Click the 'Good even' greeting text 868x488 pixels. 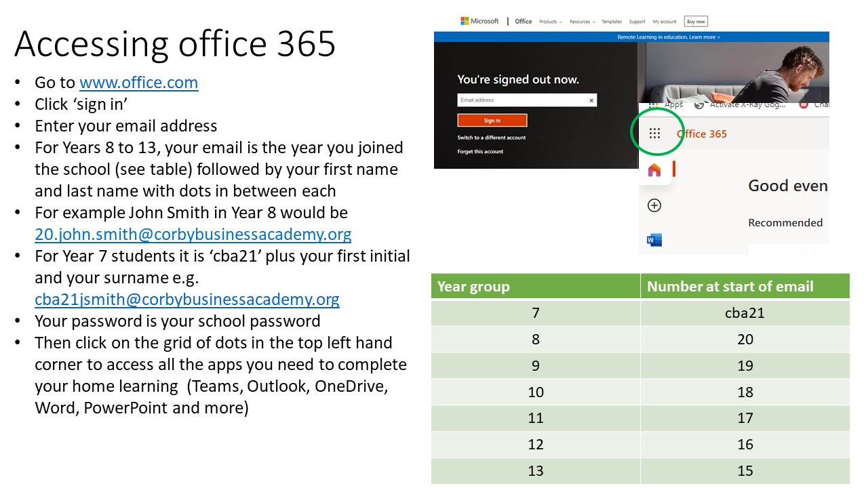(788, 186)
